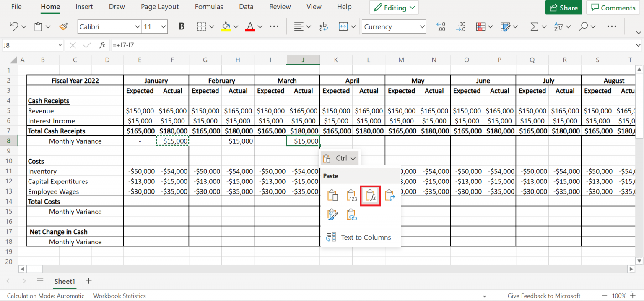Click Give Feedback to Microsoft link
644x301 pixels.
pyautogui.click(x=543, y=296)
